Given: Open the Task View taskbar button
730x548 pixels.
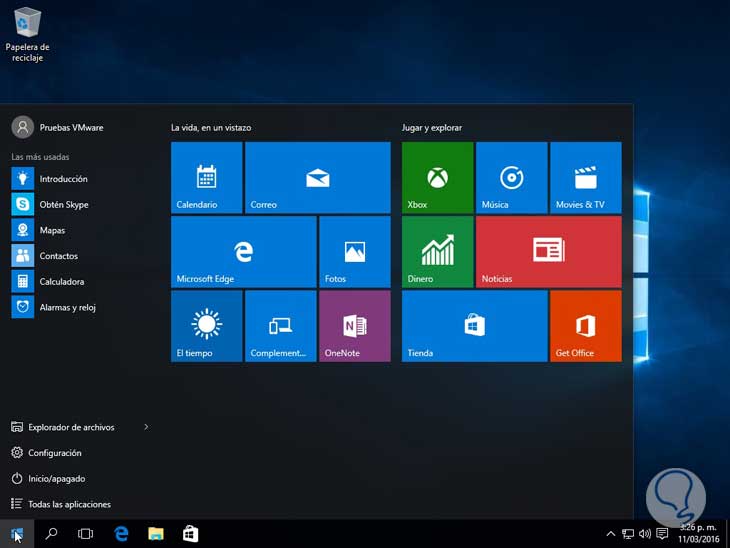Looking at the screenshot, I should point(85,534).
